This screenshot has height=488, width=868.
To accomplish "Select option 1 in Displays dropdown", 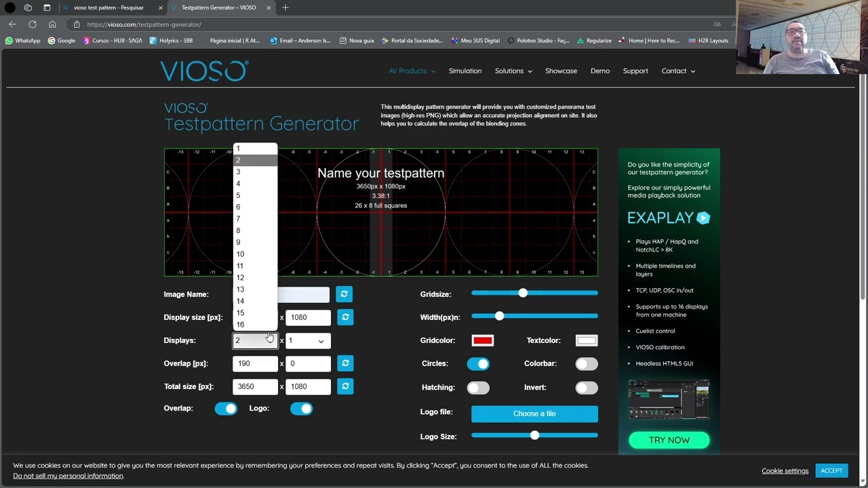I will (x=255, y=148).
